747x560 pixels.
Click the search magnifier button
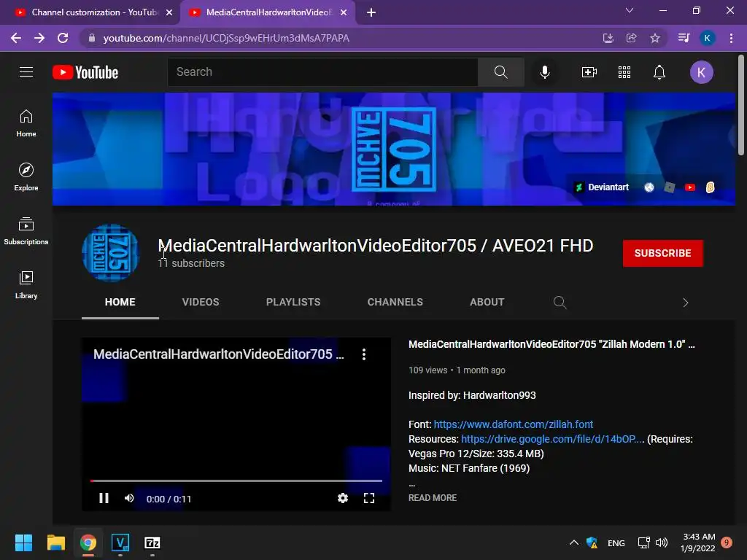pos(500,72)
